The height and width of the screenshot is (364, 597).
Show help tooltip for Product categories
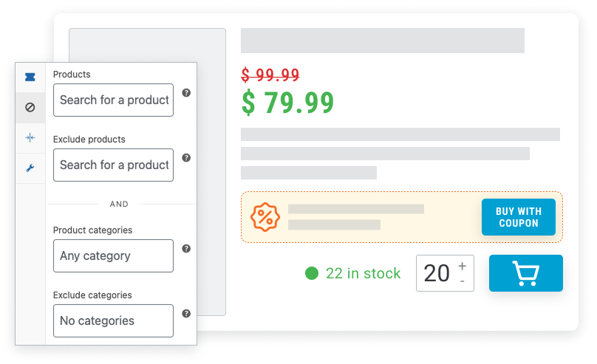tap(186, 249)
